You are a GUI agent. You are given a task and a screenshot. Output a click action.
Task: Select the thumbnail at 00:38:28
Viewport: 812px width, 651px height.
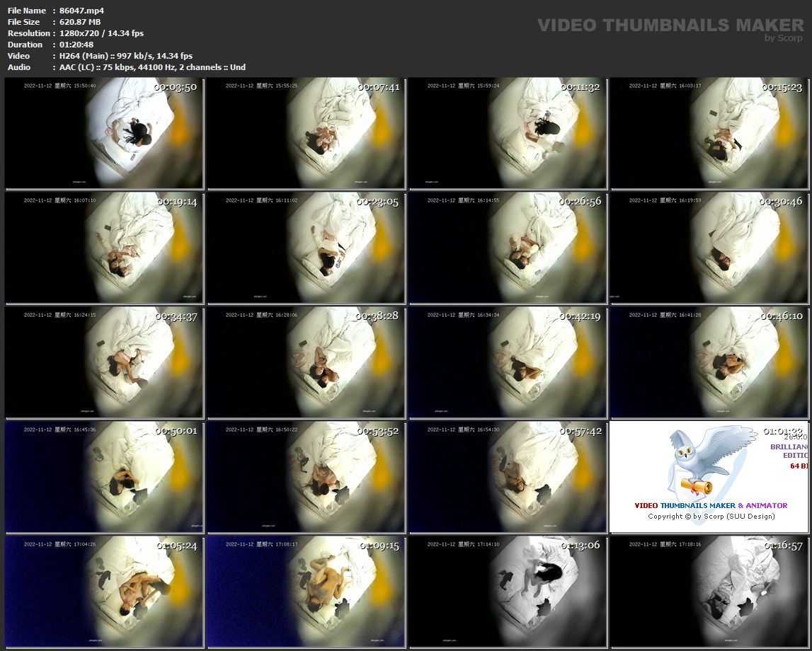pyautogui.click(x=306, y=363)
